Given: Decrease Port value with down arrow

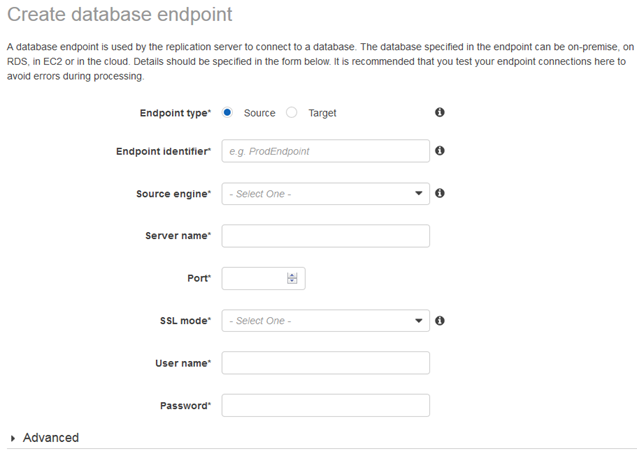Looking at the screenshot, I should coord(292,281).
